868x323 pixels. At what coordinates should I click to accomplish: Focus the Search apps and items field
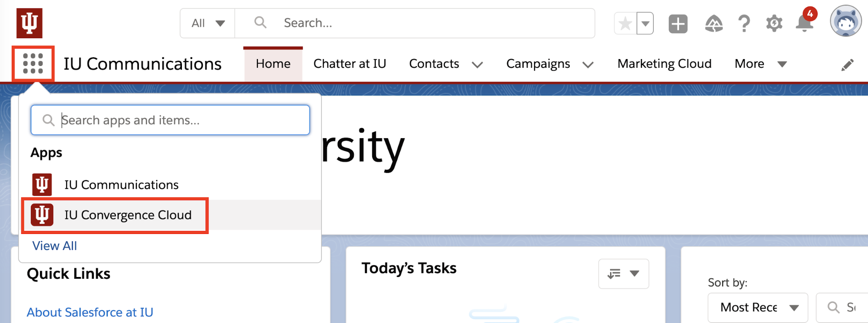click(170, 120)
